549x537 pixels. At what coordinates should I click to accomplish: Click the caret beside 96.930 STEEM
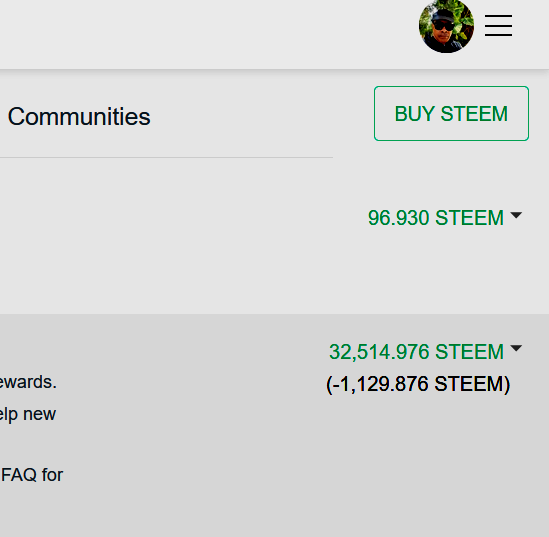coord(516,215)
